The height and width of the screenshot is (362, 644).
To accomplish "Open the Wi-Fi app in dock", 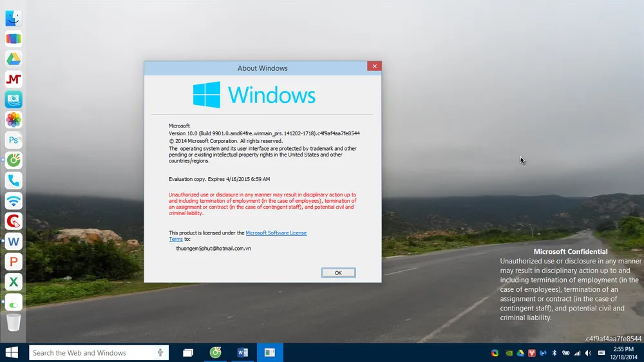I will coord(13,201).
